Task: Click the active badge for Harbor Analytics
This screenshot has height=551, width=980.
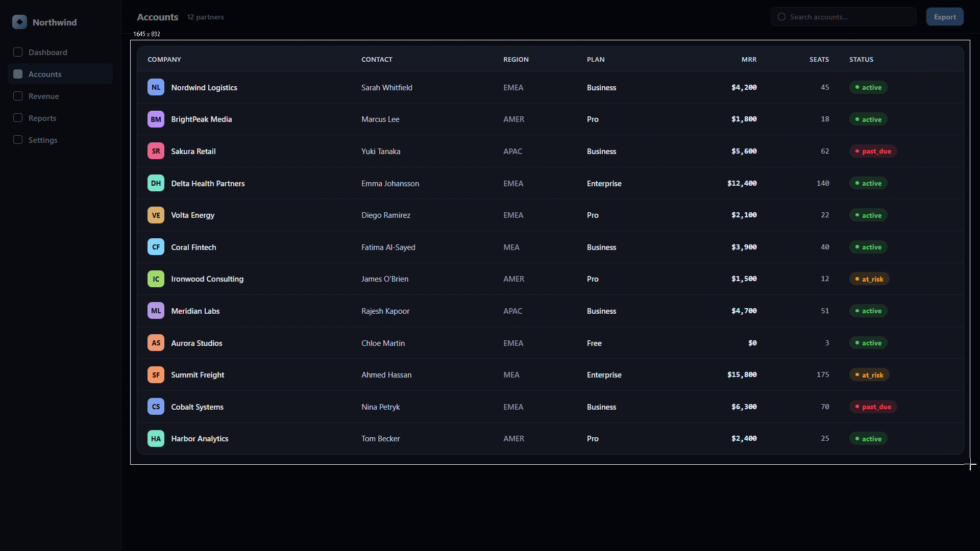Action: 868,439
